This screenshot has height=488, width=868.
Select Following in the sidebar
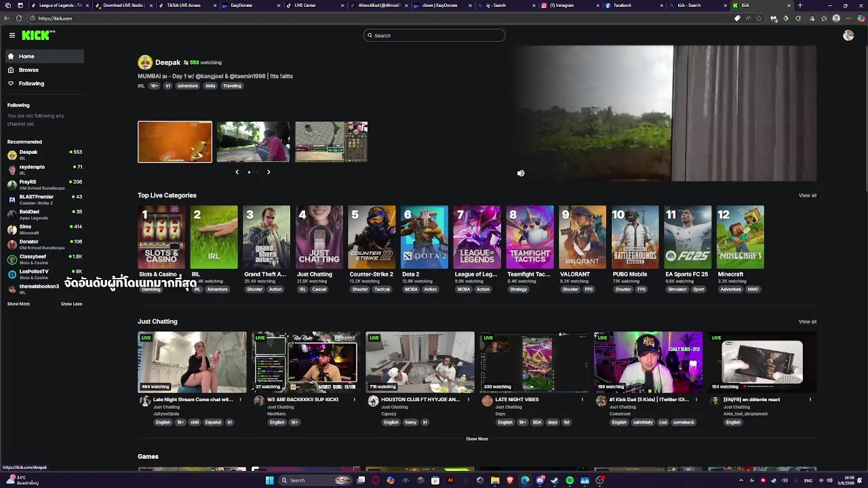45,83
